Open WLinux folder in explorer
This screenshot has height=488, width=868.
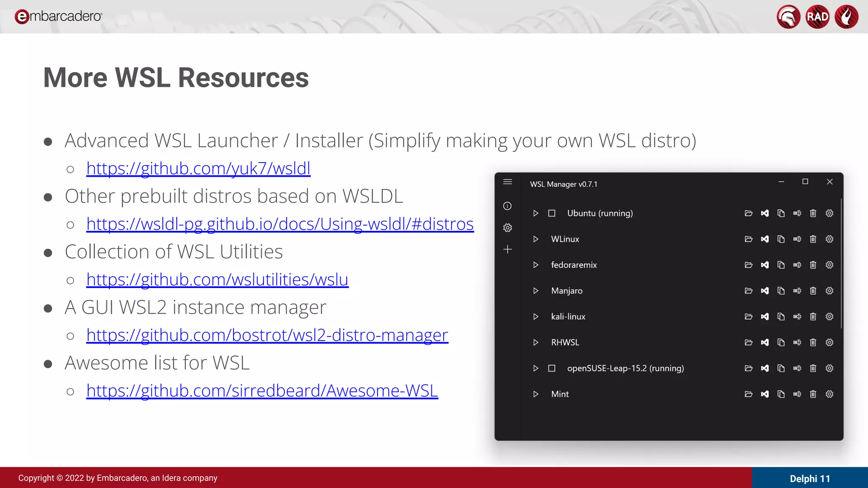(x=748, y=239)
